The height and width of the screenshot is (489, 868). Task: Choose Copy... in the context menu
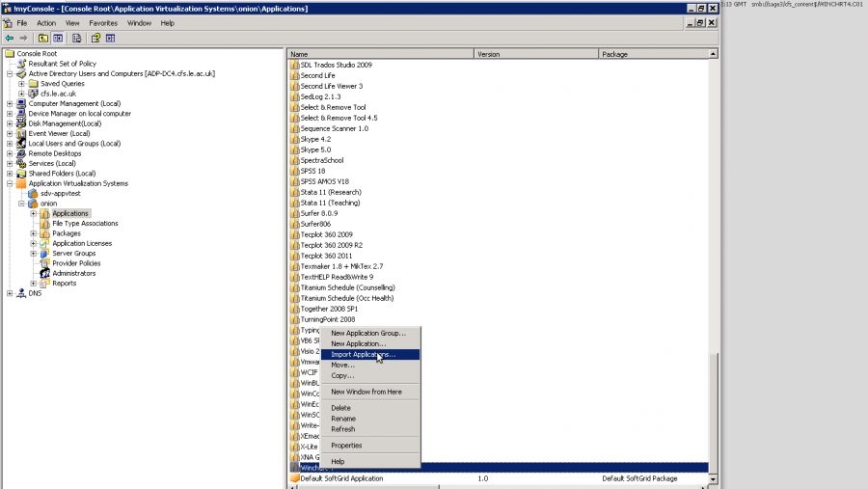[369, 375]
